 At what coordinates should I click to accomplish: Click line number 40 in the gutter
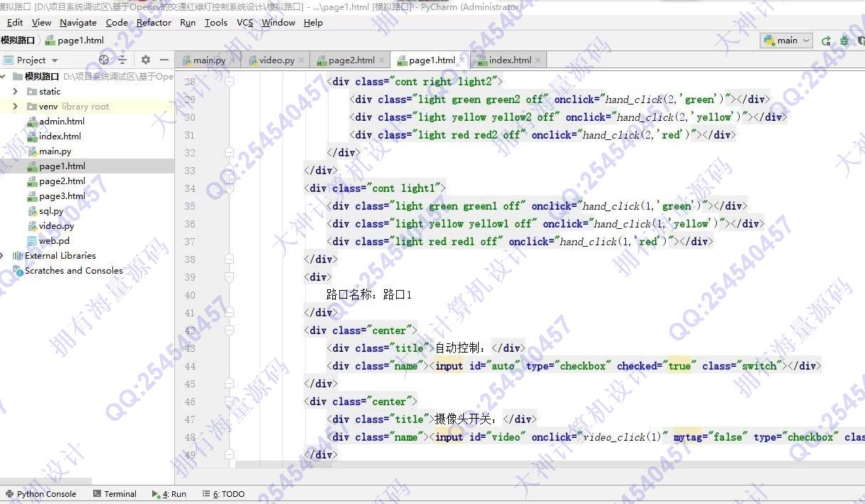[189, 295]
